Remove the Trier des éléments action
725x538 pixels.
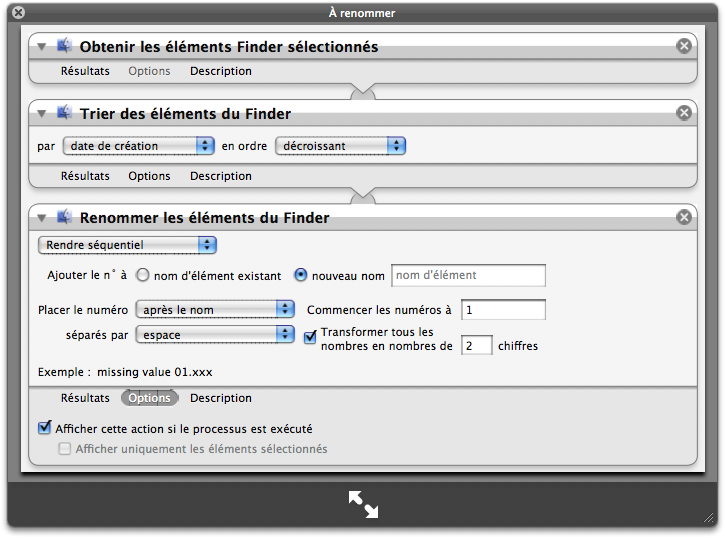[x=684, y=113]
